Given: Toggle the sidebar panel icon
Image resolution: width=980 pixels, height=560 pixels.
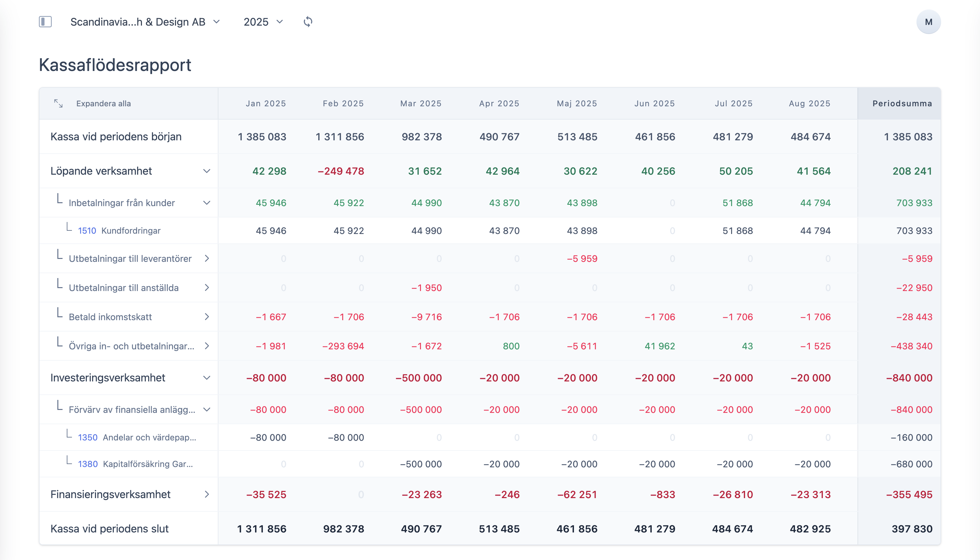Looking at the screenshot, I should click(45, 22).
